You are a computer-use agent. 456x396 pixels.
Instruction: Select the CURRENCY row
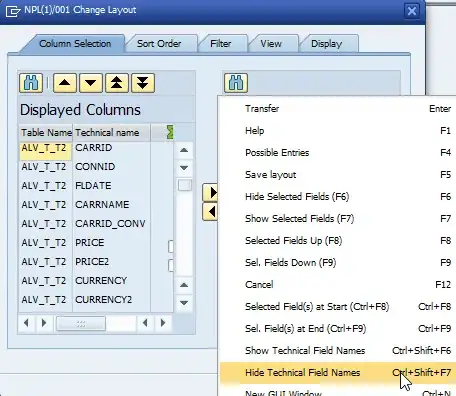(x=96, y=281)
